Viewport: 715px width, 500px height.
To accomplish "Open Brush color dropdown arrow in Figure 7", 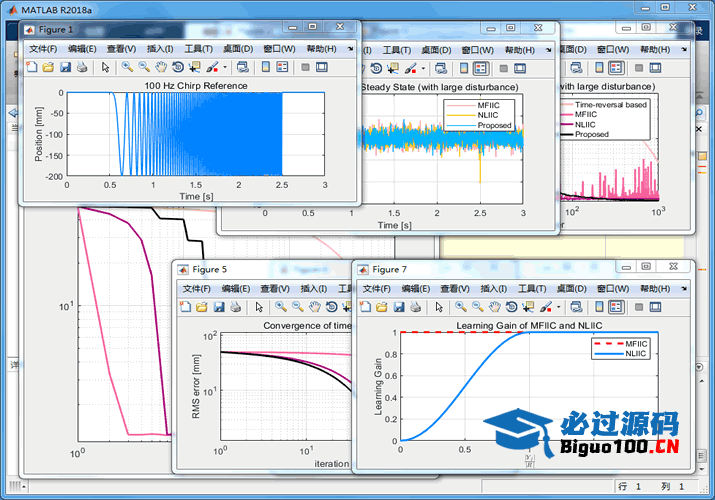I will (559, 307).
